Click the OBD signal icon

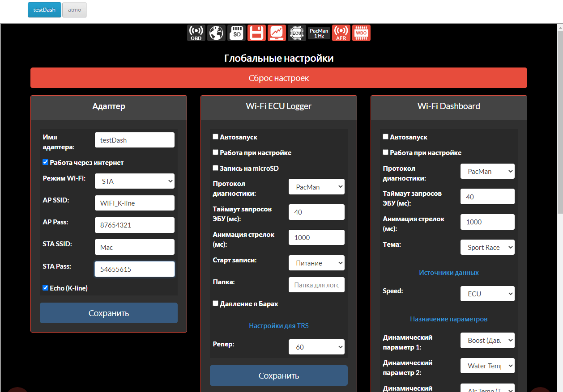(196, 33)
